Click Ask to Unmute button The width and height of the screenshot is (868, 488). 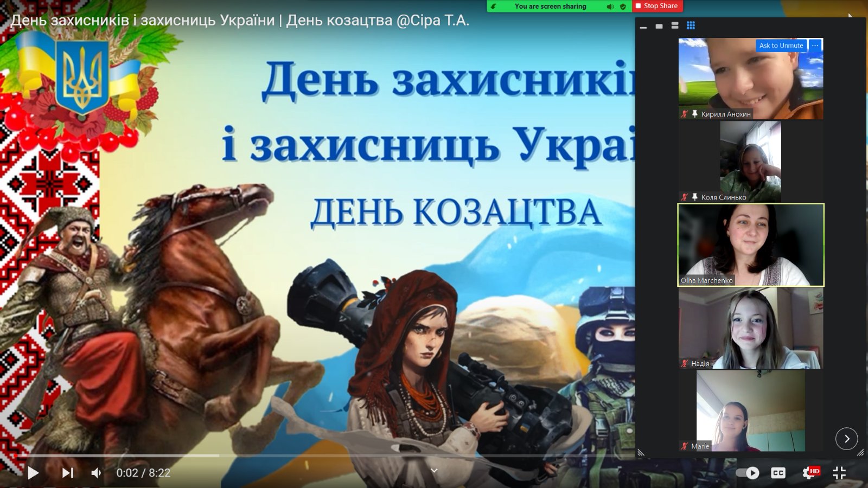click(x=781, y=46)
